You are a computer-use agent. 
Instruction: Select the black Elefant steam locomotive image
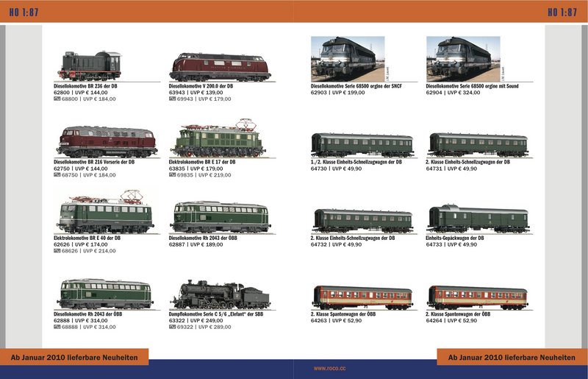220,294
